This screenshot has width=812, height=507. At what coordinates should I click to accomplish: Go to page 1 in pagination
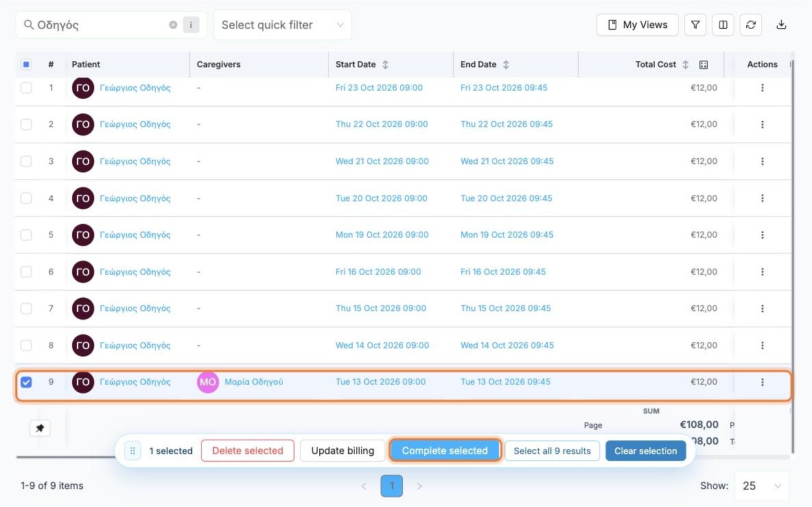click(x=391, y=486)
